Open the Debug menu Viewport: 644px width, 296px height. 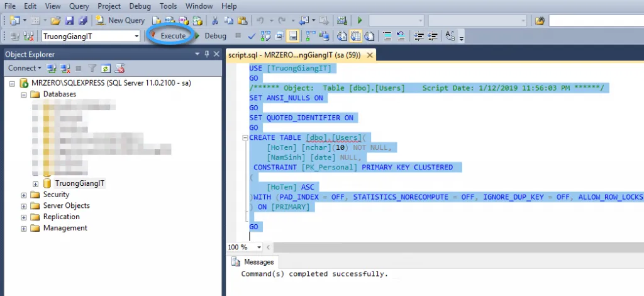(140, 6)
